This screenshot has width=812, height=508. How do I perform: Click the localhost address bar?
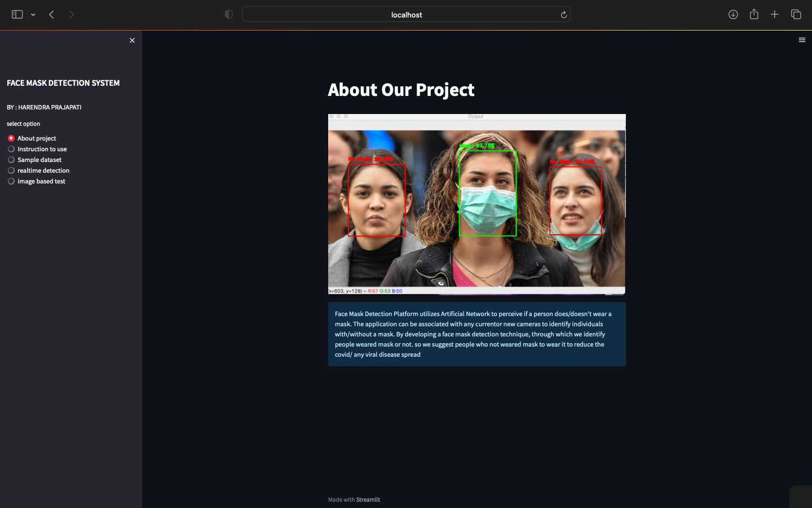(x=406, y=14)
